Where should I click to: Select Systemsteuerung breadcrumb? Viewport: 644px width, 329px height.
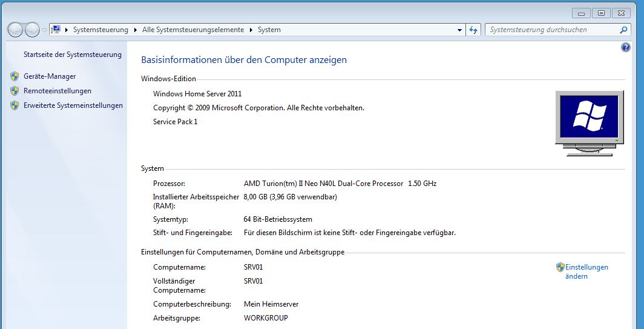tap(100, 30)
